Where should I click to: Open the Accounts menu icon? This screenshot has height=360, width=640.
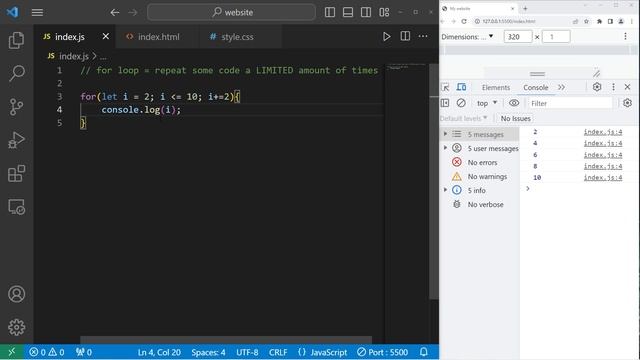(16, 294)
